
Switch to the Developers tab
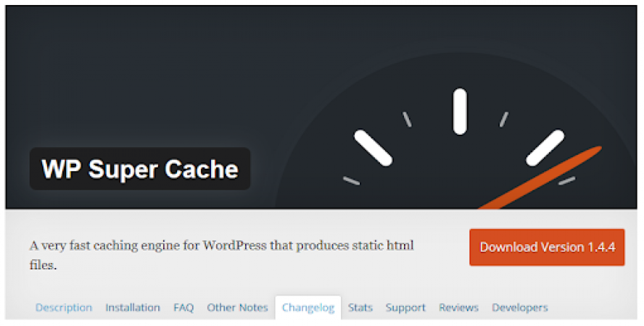[520, 308]
